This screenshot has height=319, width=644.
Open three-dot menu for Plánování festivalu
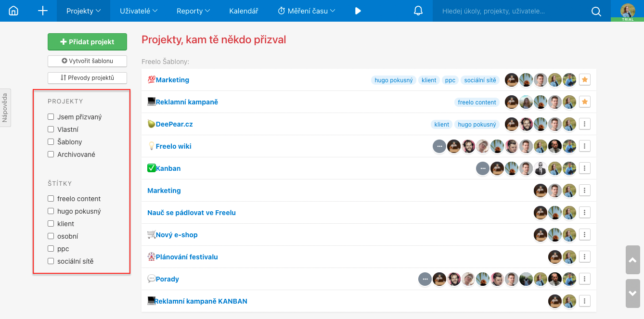tap(584, 257)
